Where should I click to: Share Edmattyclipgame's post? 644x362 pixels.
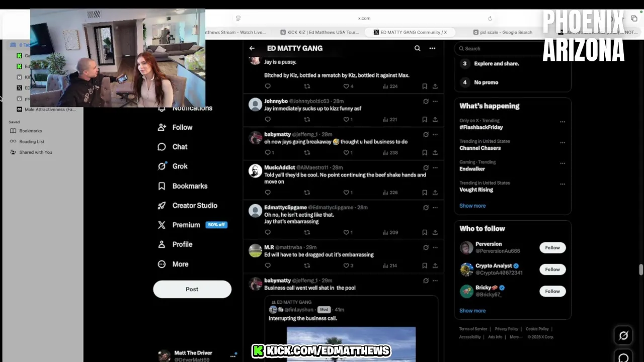[435, 232]
